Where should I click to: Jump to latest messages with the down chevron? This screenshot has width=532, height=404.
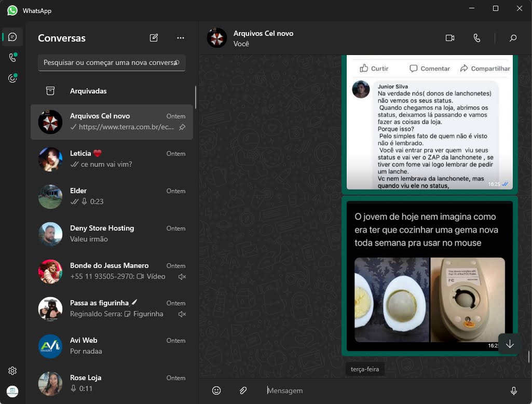(509, 344)
